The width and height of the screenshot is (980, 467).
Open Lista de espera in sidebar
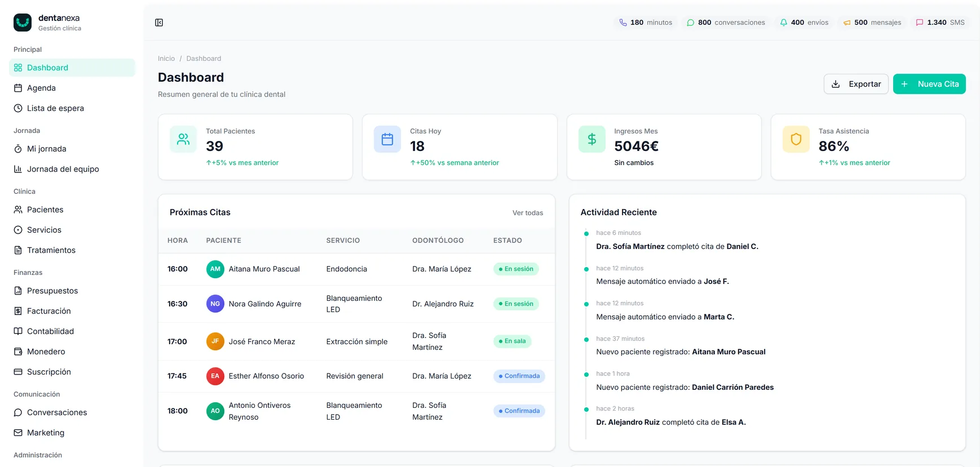pyautogui.click(x=72, y=108)
